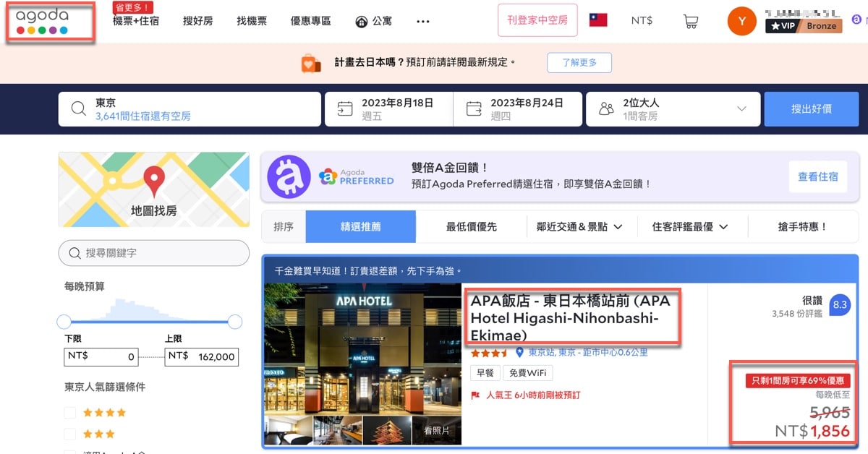Screen dimensions: 868x454
Task: Click the 下限 NT$ 0 field
Action: point(101,356)
